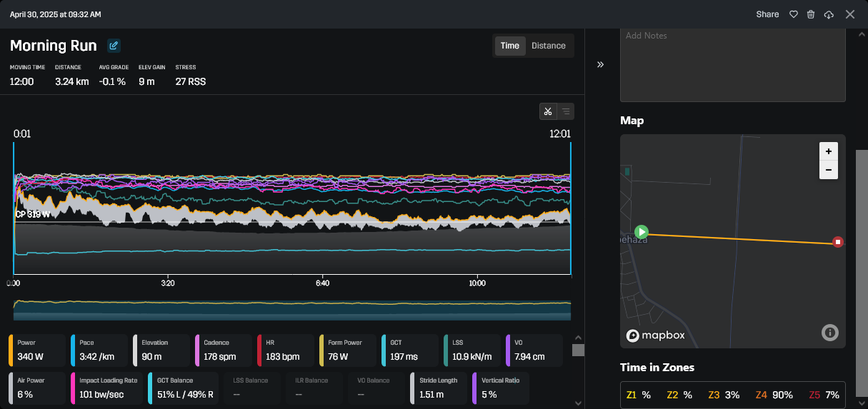
Task: Select the Z2 zone entry
Action: (679, 395)
